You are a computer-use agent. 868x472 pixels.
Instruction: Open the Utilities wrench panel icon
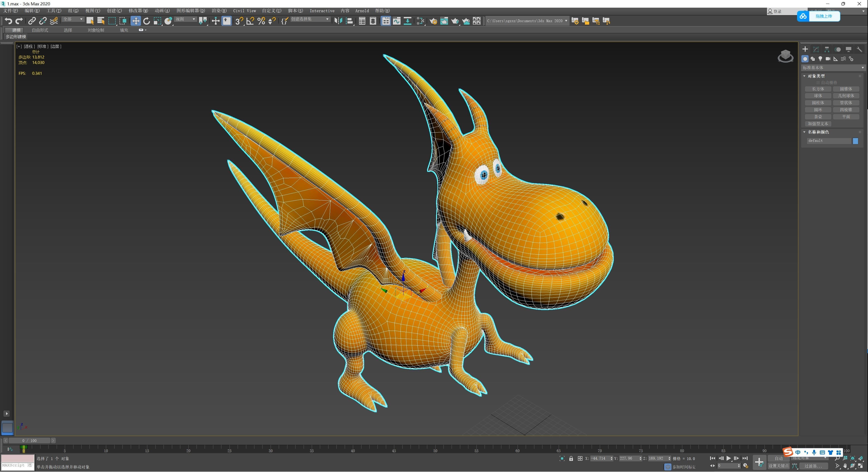point(859,49)
